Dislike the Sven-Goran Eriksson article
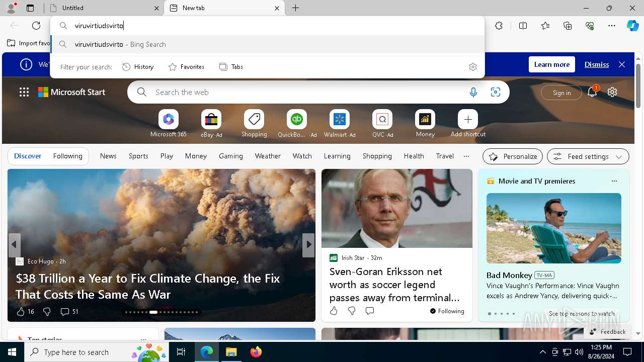This screenshot has height=362, width=644. tap(352, 311)
